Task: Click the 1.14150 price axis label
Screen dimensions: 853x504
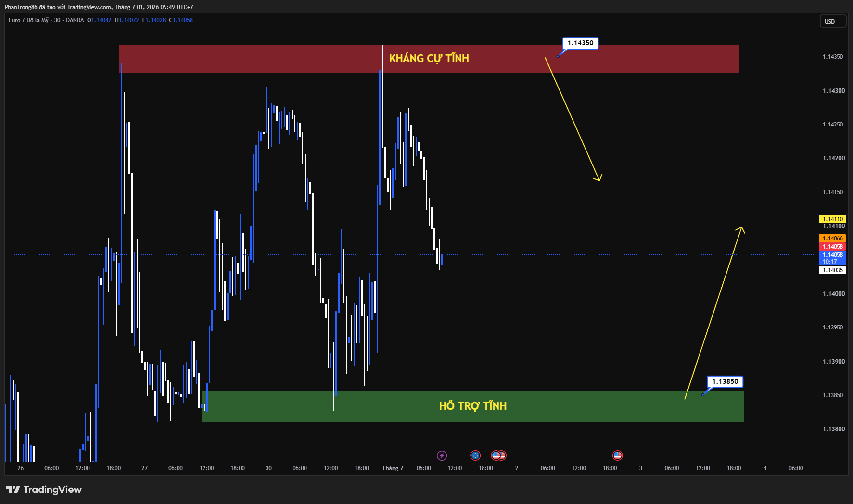Action: click(833, 192)
